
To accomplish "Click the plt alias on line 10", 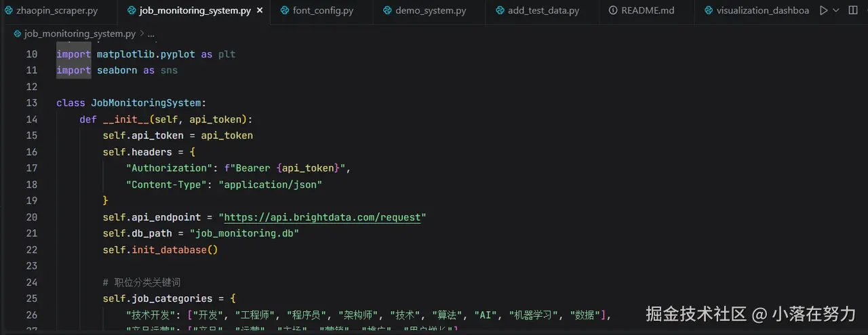I will tap(226, 54).
